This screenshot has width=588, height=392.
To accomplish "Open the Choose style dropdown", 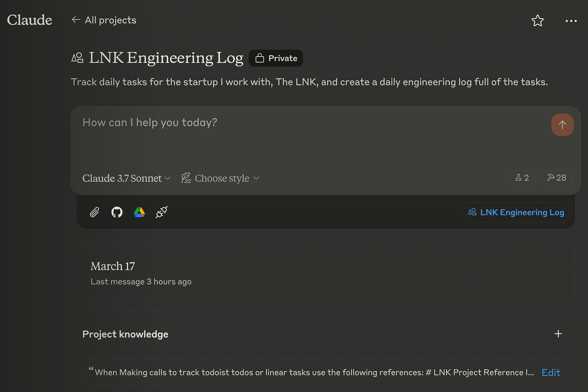I will pos(220,178).
